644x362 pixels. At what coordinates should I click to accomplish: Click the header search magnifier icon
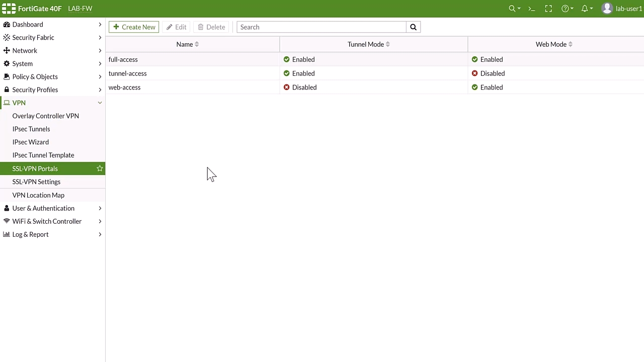(512, 9)
